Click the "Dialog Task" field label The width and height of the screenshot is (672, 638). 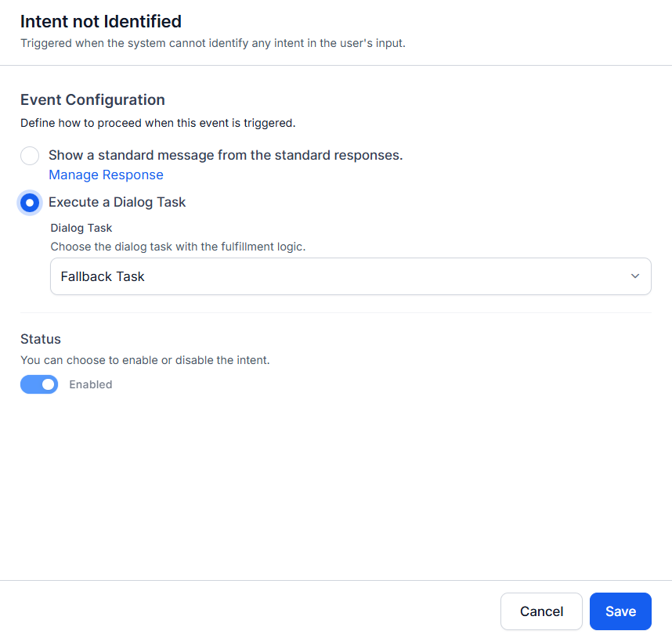pyautogui.click(x=81, y=228)
